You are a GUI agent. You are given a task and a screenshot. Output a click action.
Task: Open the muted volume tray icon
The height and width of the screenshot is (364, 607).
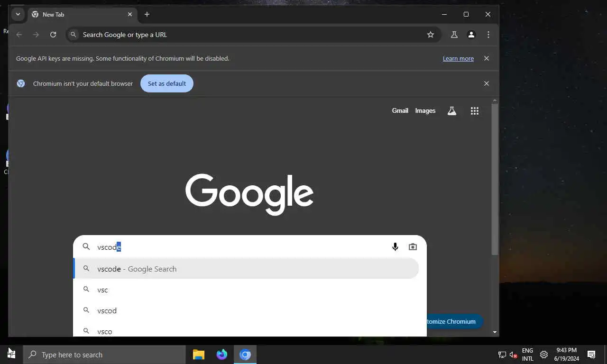pyautogui.click(x=514, y=355)
